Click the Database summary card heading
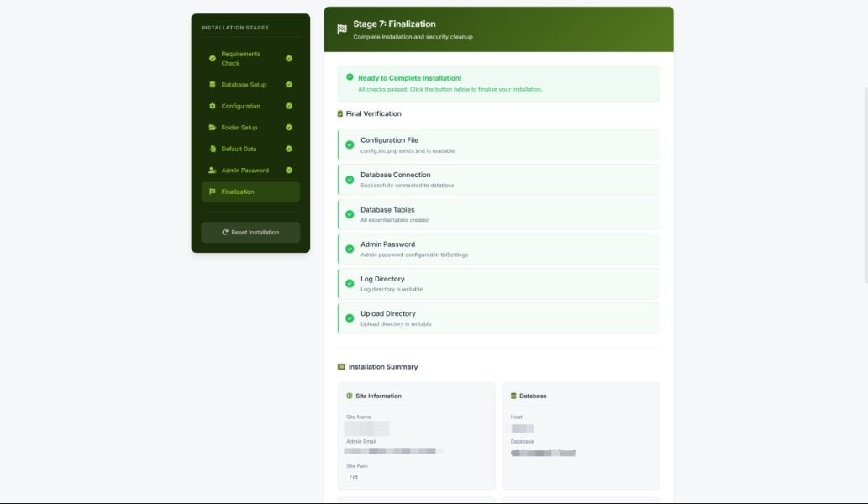The image size is (868, 504). [533, 396]
